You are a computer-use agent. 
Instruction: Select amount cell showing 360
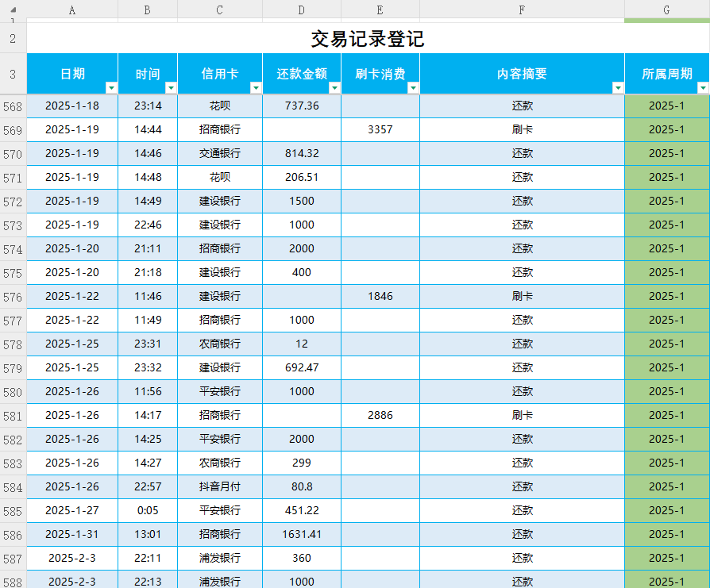[302, 559]
